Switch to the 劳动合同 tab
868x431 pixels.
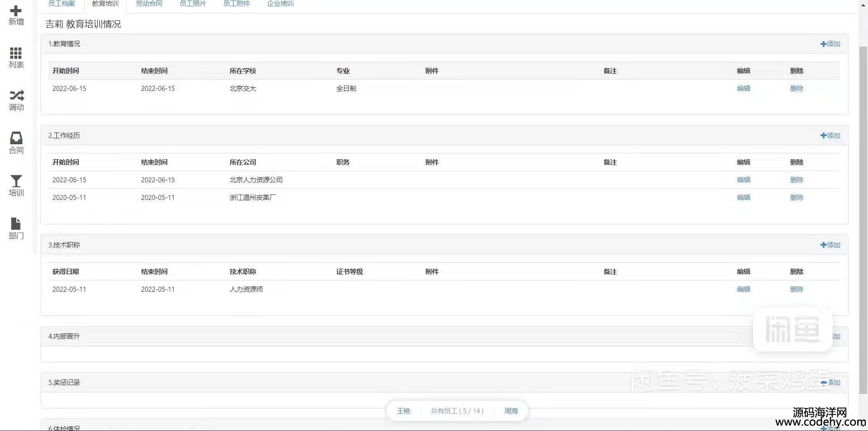(149, 4)
